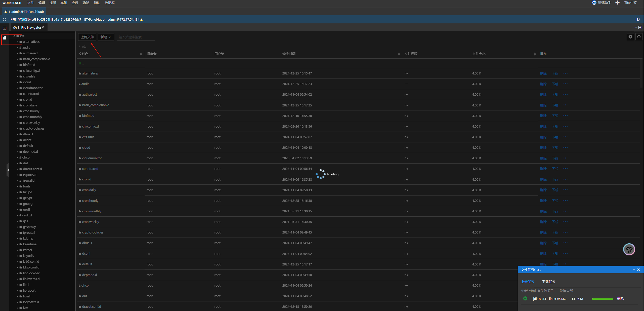Click the jdk upload green progress bar
Image resolution: width=644 pixels, height=311 pixels.
tap(602, 299)
